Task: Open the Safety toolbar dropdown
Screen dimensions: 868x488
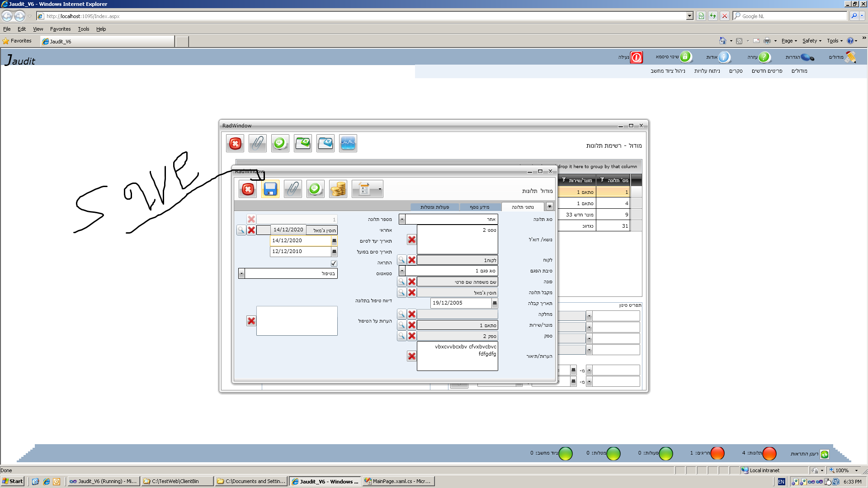Action: (812, 41)
